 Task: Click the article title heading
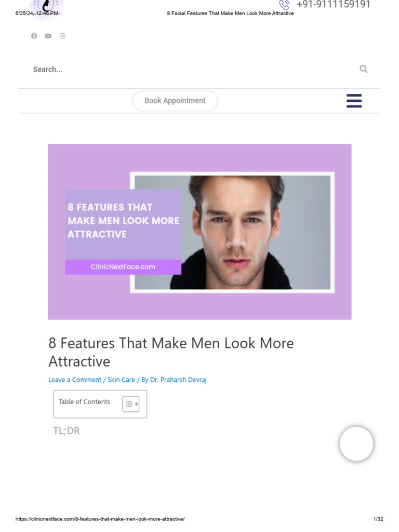point(171,352)
